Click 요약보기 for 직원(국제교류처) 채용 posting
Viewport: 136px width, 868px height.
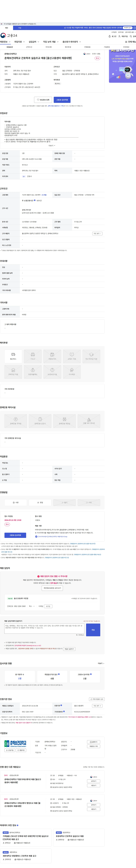93,781
